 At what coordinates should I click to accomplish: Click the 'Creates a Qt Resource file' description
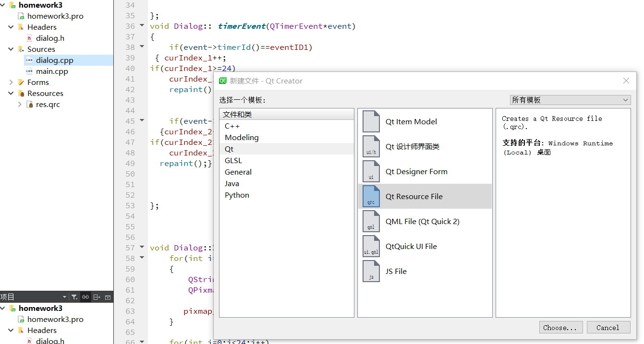coord(551,122)
